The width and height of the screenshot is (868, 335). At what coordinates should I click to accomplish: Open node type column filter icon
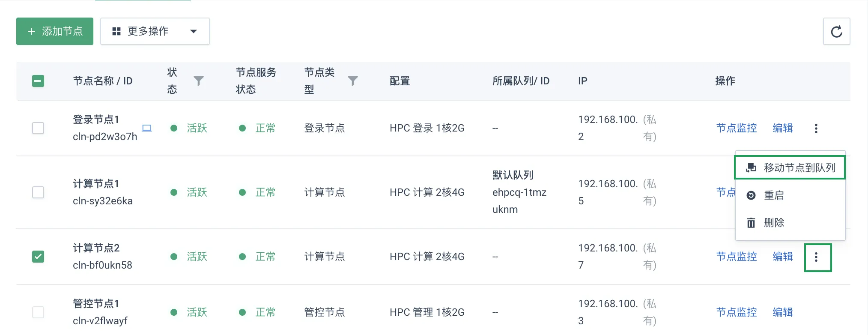tap(352, 81)
